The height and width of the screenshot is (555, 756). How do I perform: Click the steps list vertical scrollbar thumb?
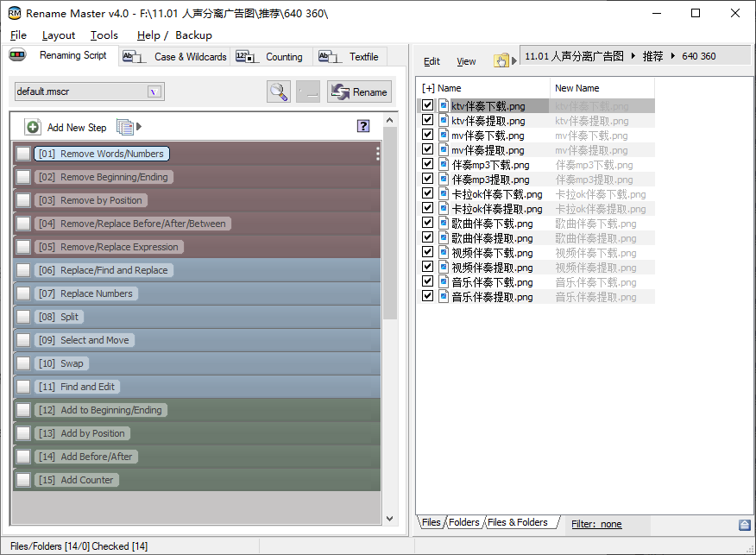pos(389,224)
